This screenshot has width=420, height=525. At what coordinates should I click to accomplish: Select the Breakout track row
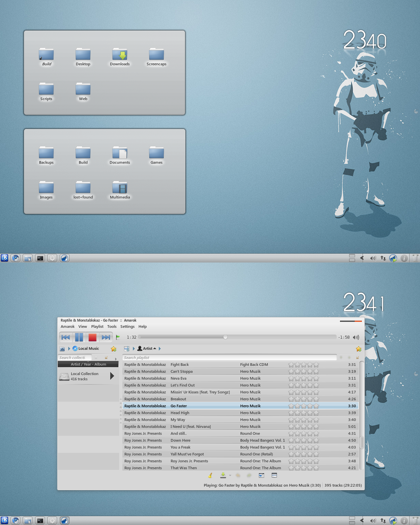[x=240, y=399]
